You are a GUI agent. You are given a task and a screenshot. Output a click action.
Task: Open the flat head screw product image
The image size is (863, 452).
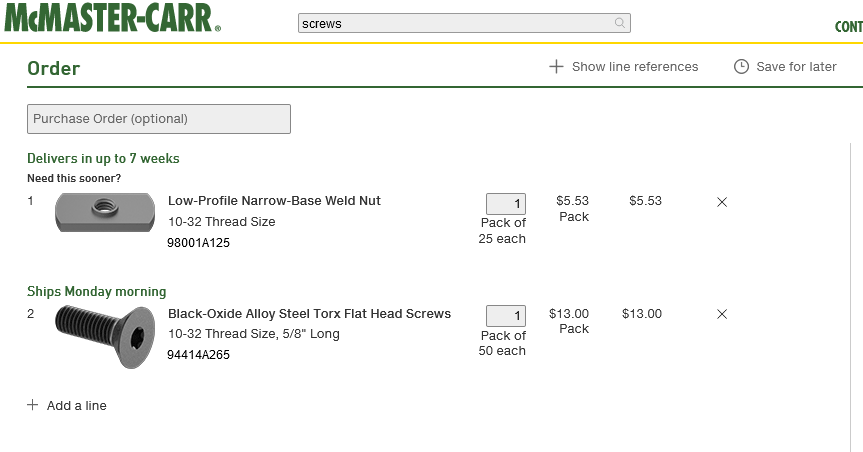pos(105,336)
